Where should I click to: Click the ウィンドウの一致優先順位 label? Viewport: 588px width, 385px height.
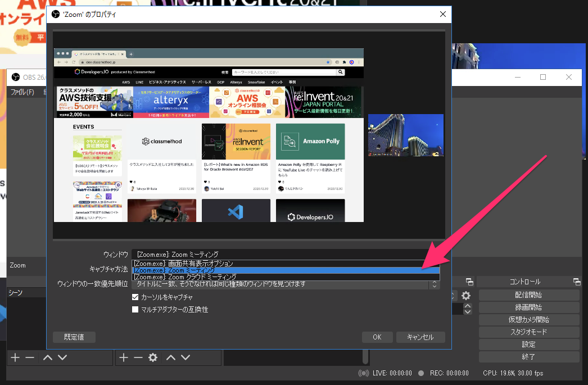click(x=93, y=284)
